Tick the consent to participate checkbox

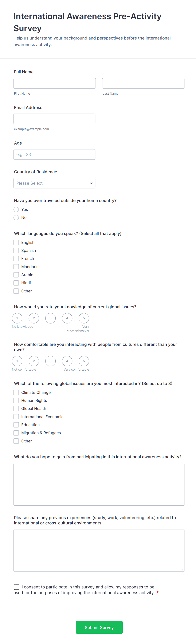click(x=16, y=587)
